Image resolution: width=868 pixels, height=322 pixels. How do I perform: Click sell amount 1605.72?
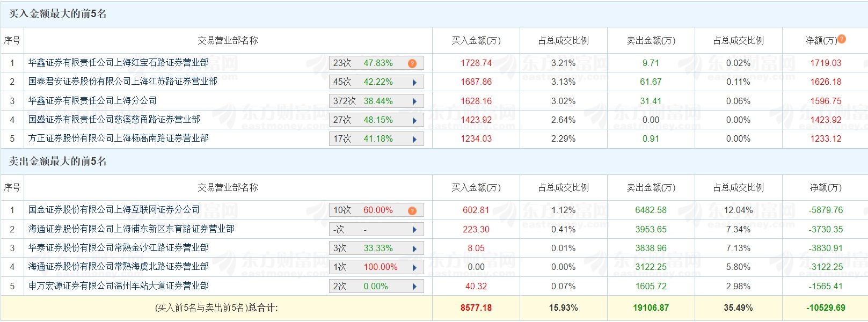(x=651, y=286)
